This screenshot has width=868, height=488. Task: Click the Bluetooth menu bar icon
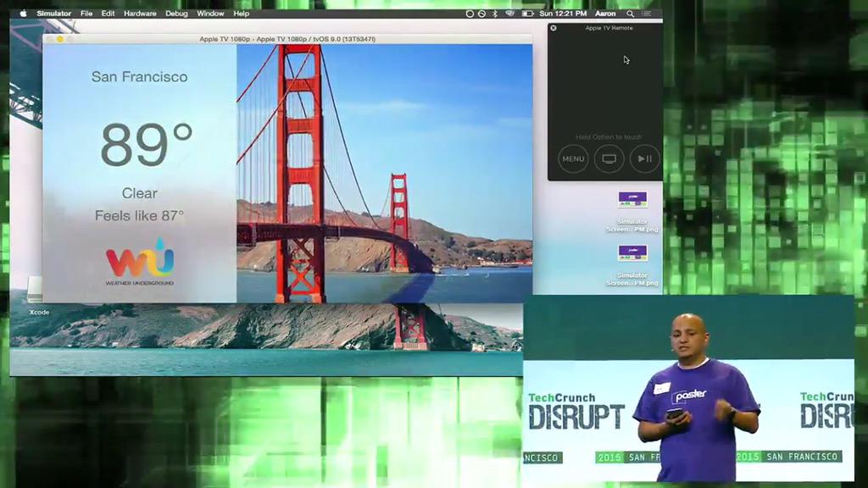coord(495,14)
